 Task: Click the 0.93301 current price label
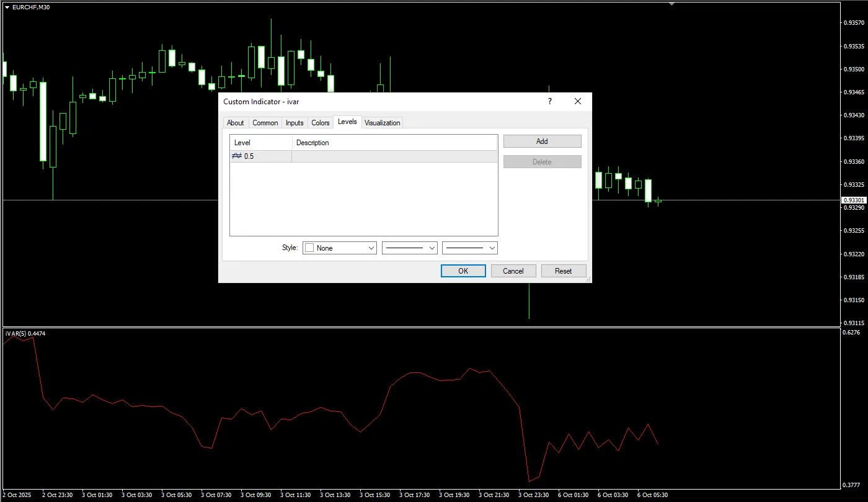tap(854, 200)
